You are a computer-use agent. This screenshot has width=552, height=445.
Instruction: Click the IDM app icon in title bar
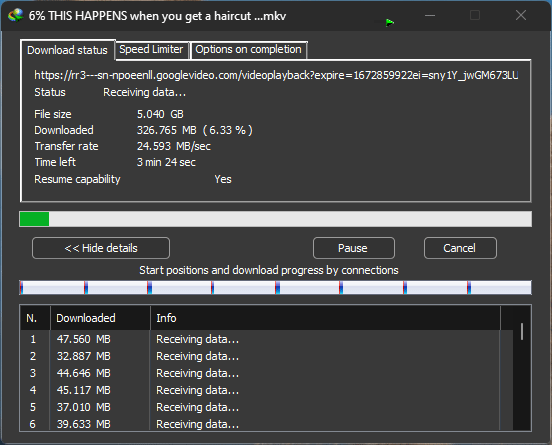[x=15, y=15]
